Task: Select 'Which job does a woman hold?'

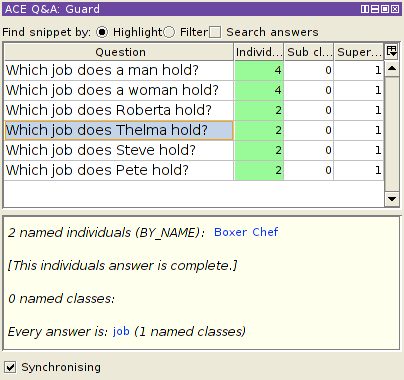Action: pos(119,90)
